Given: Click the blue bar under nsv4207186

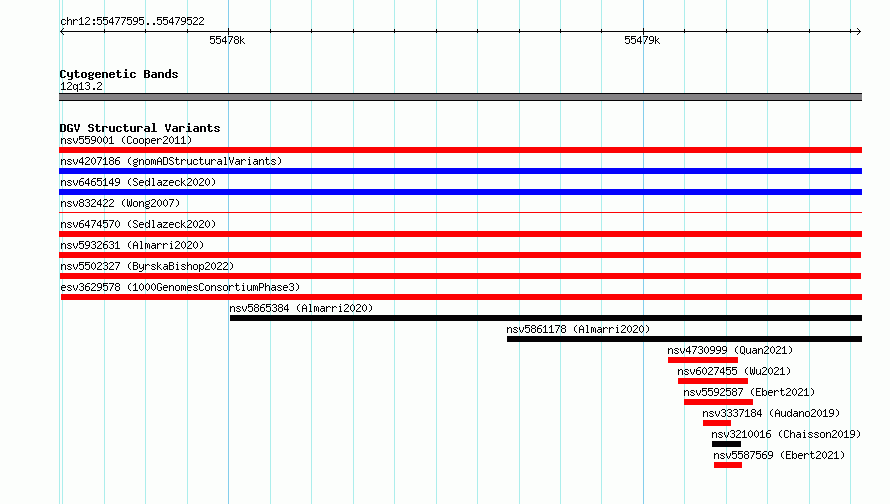Looking at the screenshot, I should [460, 171].
